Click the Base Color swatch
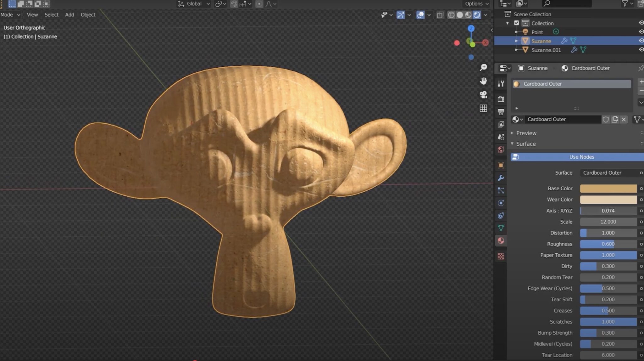The width and height of the screenshot is (644, 361). coord(608,188)
